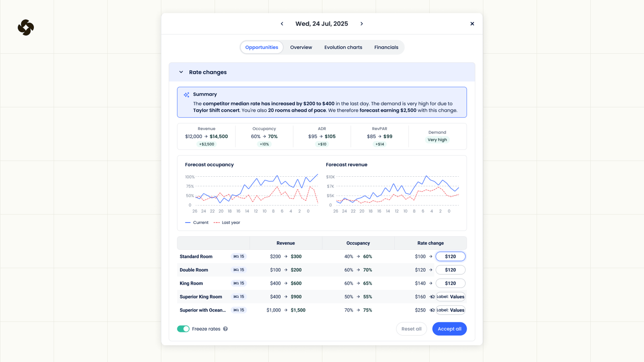Collapse the Rate changes section
Screen dimensions: 644x362
coord(181,72)
